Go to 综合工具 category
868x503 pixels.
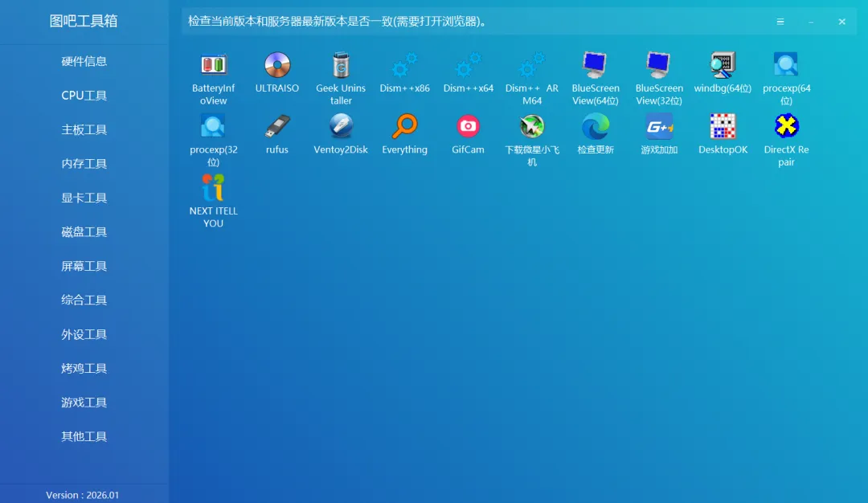pyautogui.click(x=84, y=300)
